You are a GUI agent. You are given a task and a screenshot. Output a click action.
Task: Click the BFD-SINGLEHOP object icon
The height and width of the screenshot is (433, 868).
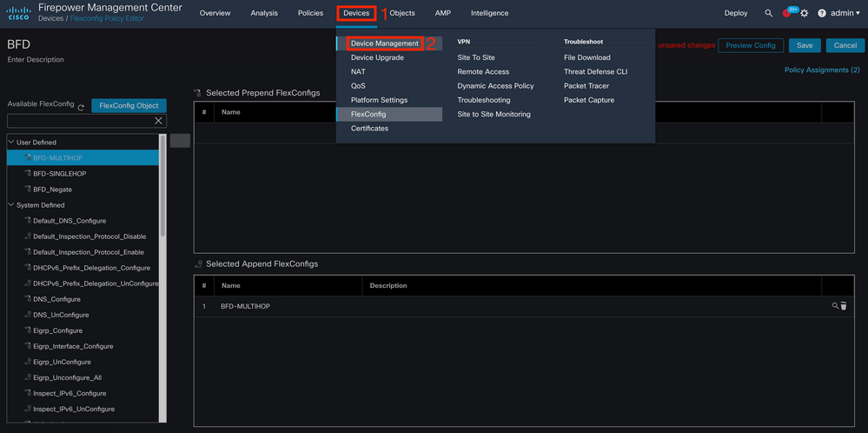click(x=28, y=173)
